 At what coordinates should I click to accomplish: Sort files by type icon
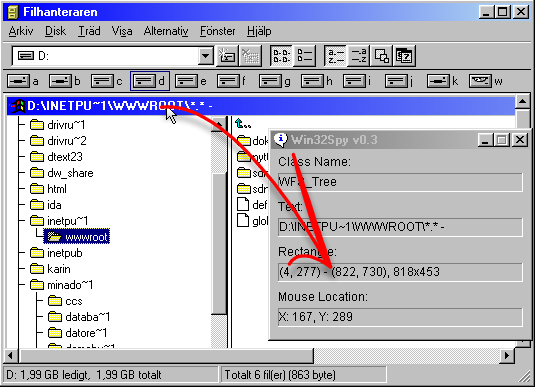(359, 55)
